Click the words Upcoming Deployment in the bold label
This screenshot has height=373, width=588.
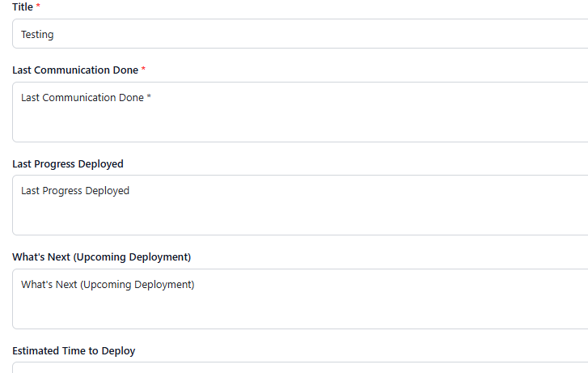click(x=132, y=257)
